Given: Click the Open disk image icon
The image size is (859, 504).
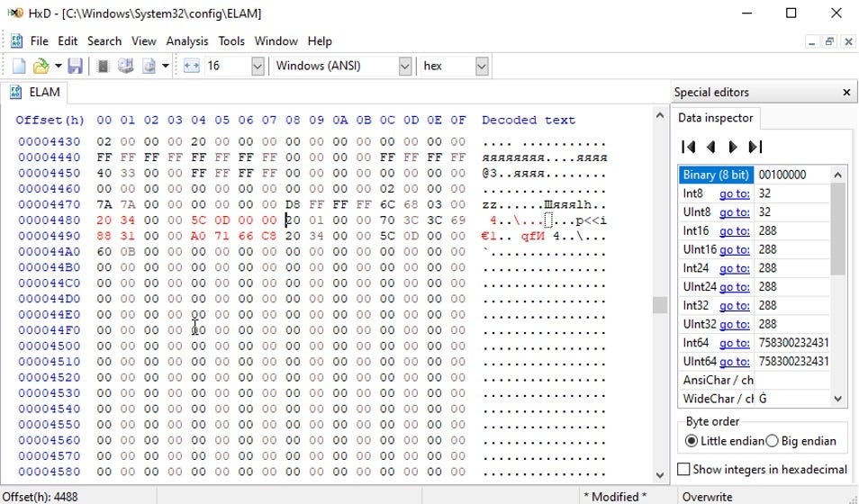Looking at the screenshot, I should (149, 67).
